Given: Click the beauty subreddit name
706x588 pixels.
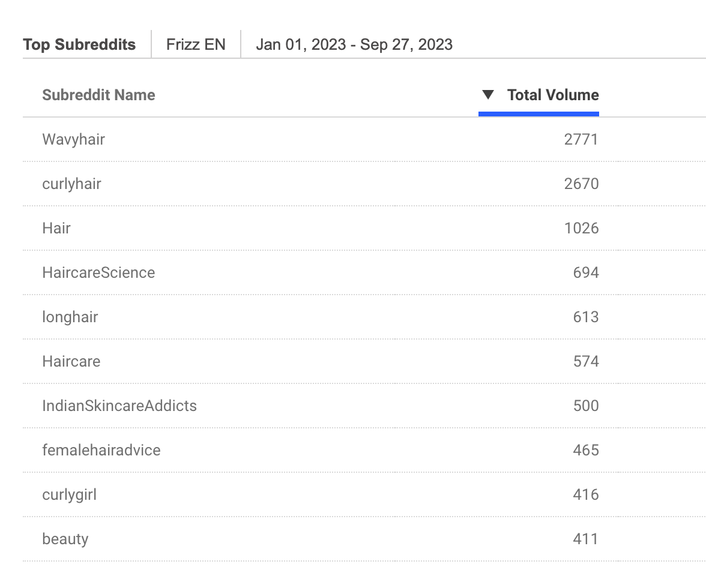Looking at the screenshot, I should click(x=65, y=539).
